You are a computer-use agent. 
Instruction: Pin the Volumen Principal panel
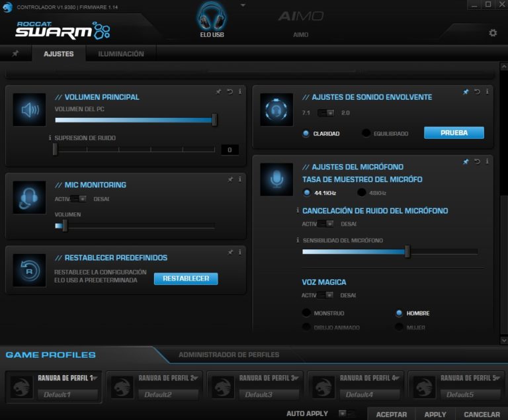tap(219, 91)
